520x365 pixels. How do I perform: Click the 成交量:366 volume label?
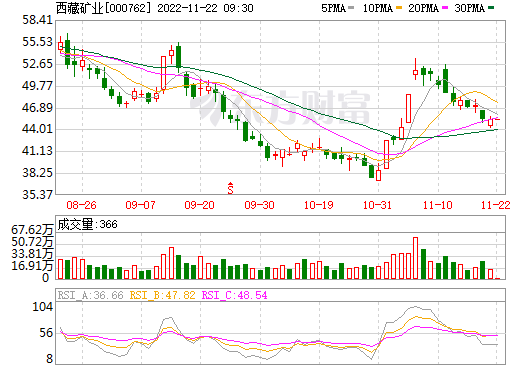point(87,224)
